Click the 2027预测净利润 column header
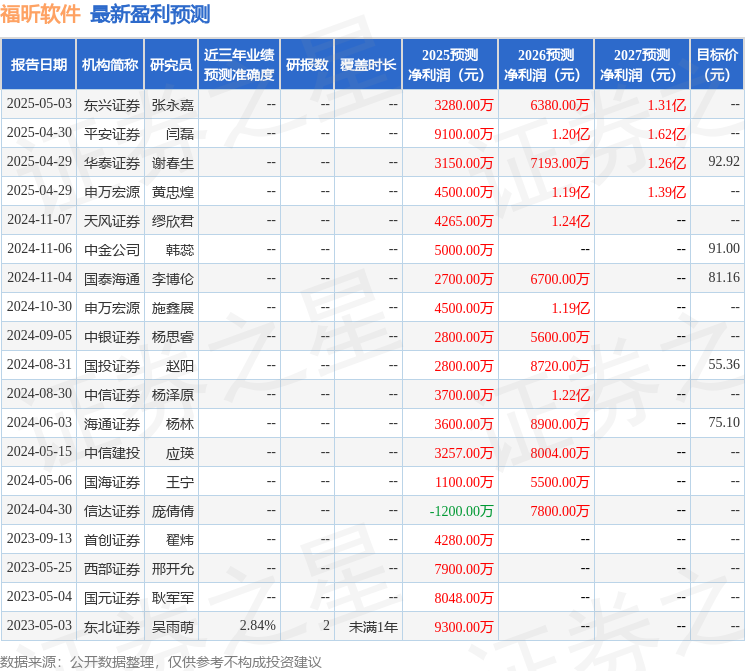Image resolution: width=745 pixels, height=671 pixels. pyautogui.click(x=642, y=65)
